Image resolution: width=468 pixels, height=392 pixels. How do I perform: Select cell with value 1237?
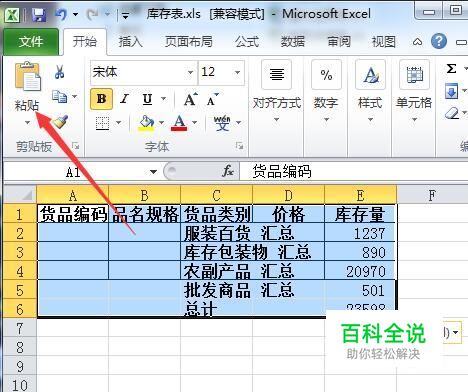coord(360,233)
